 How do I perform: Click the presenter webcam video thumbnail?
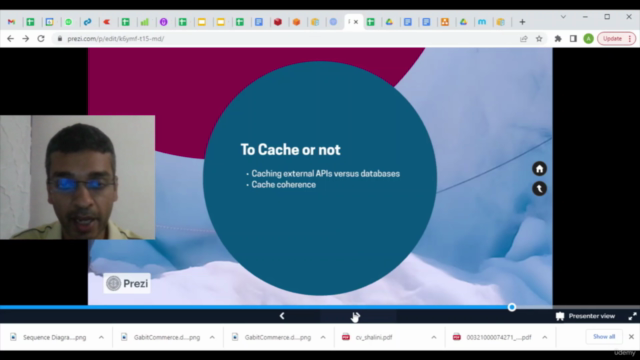(78, 177)
